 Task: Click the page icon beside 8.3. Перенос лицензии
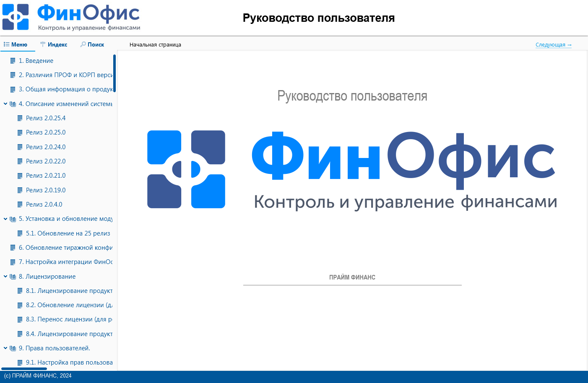coord(20,320)
